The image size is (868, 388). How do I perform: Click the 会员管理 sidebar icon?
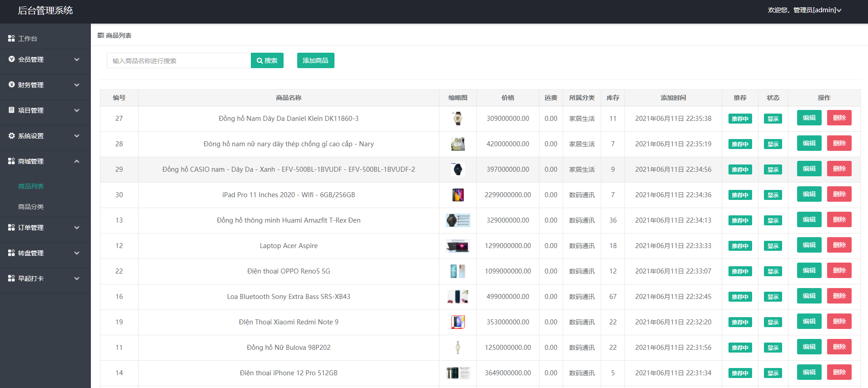11,60
